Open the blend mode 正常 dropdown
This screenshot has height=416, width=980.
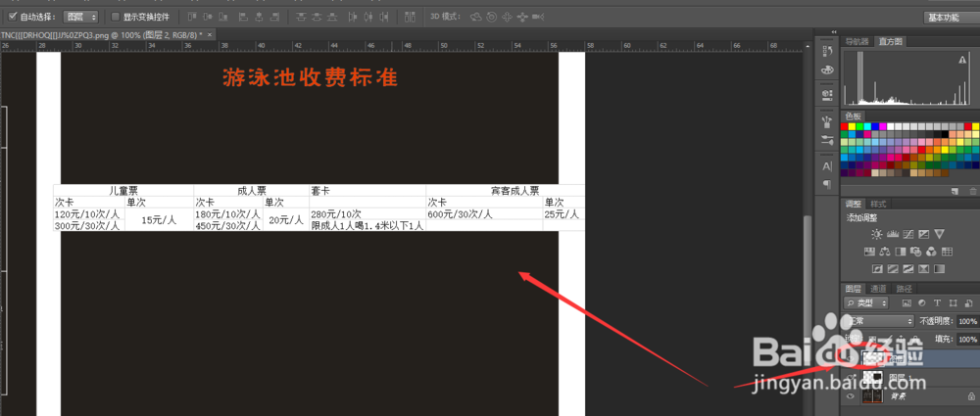[878, 321]
